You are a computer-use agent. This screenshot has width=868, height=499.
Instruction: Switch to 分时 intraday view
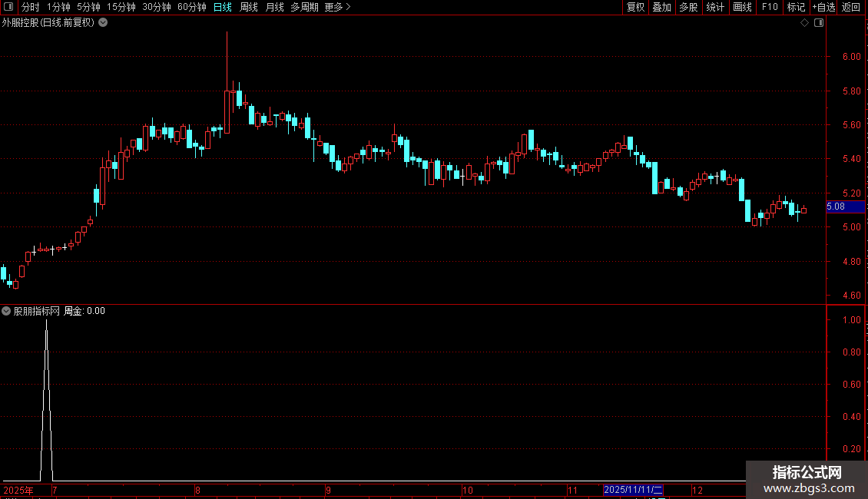31,7
